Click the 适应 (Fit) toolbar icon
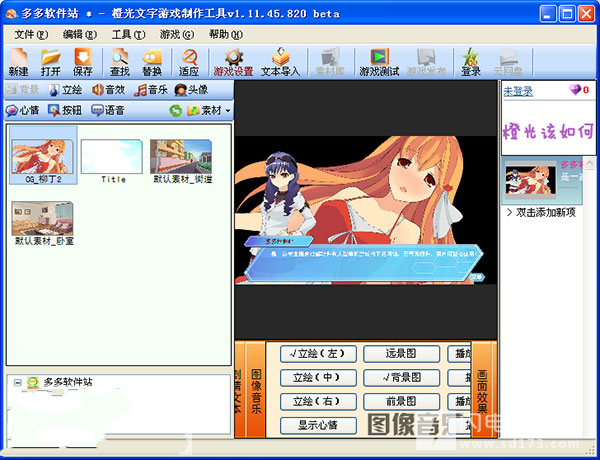 (x=189, y=62)
